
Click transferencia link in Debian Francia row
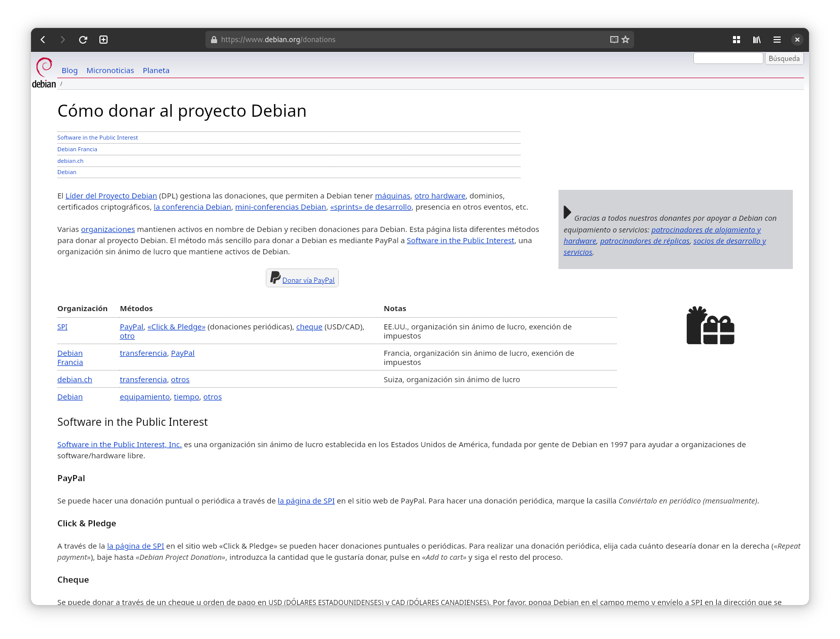pyautogui.click(x=143, y=353)
